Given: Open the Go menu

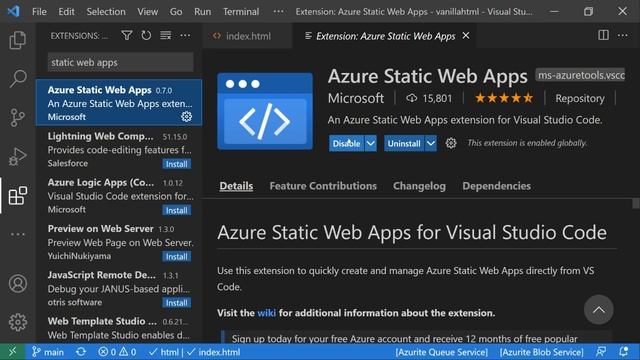Looking at the screenshot, I should pyautogui.click(x=176, y=11).
